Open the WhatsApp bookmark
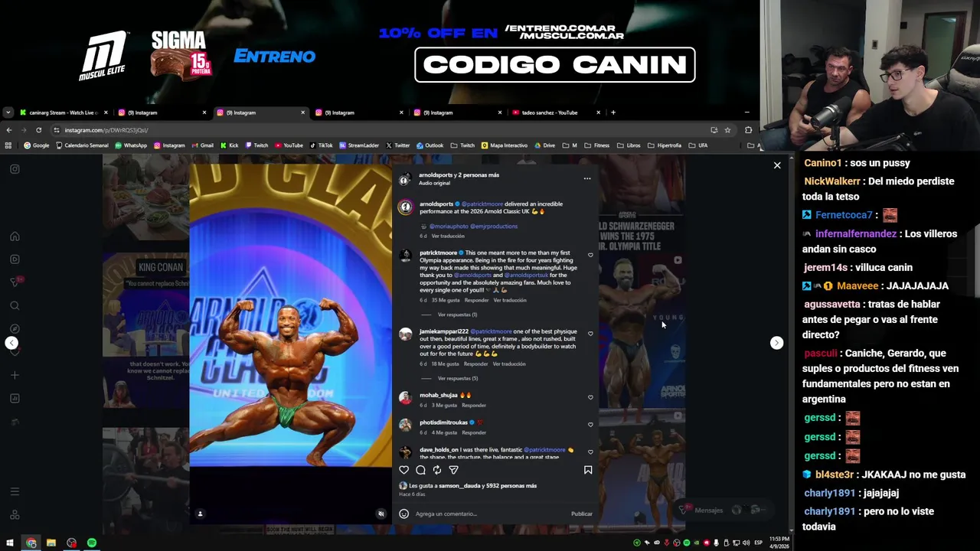Viewport: 980px width, 551px height. tap(130, 145)
